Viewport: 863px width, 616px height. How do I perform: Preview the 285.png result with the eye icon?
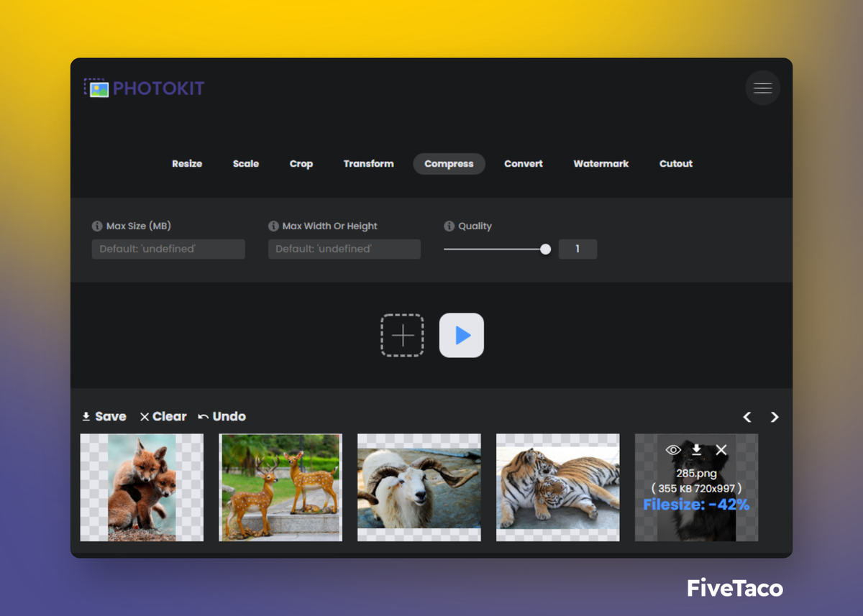pyautogui.click(x=672, y=450)
